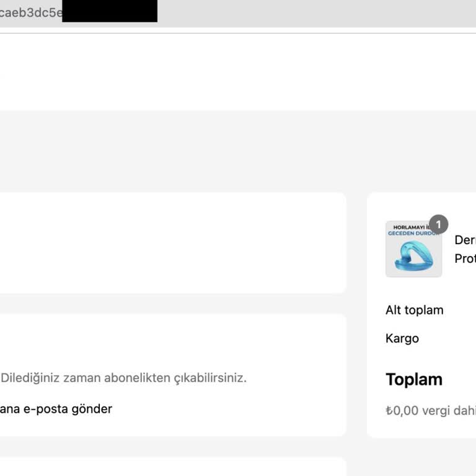476x476 pixels.
Task: Click the product name beginning with 'Der'
Action: (465, 249)
